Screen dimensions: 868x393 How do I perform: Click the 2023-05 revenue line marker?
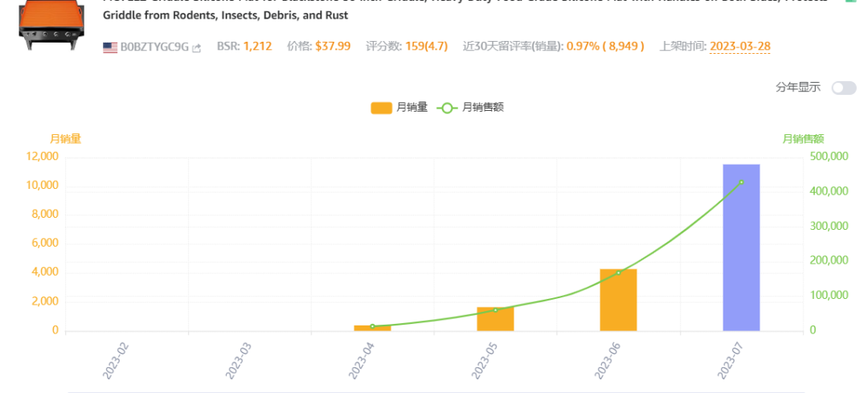[495, 310]
